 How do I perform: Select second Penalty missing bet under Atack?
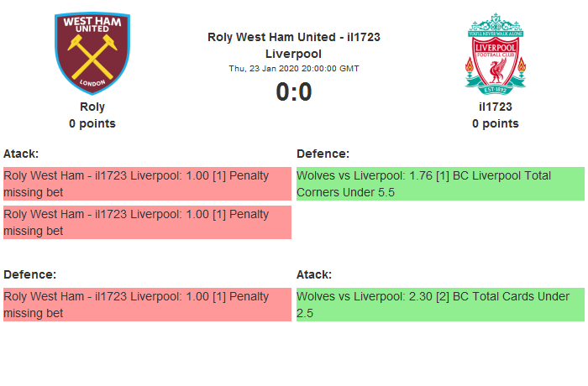coord(147,222)
